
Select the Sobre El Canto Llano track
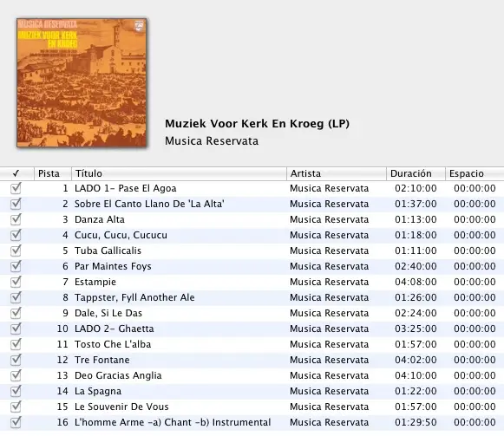[x=252, y=204]
